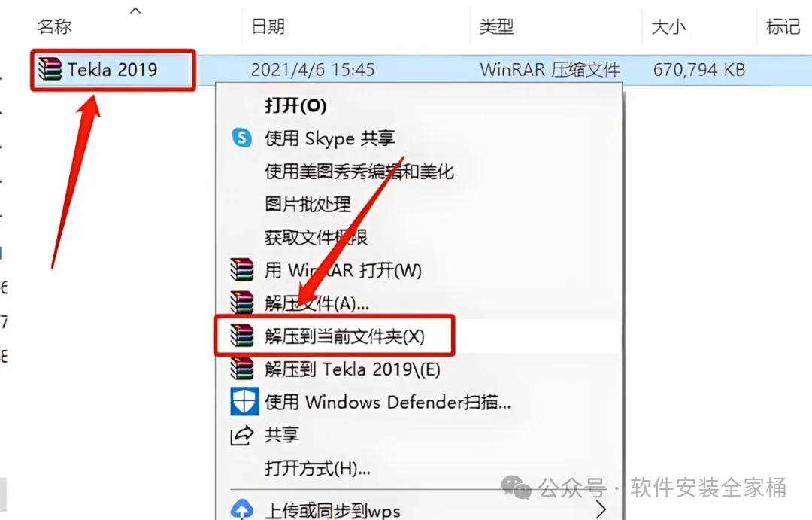Click the Windows Defender shield icon
Screen dimensions: 812x520
pos(244,402)
